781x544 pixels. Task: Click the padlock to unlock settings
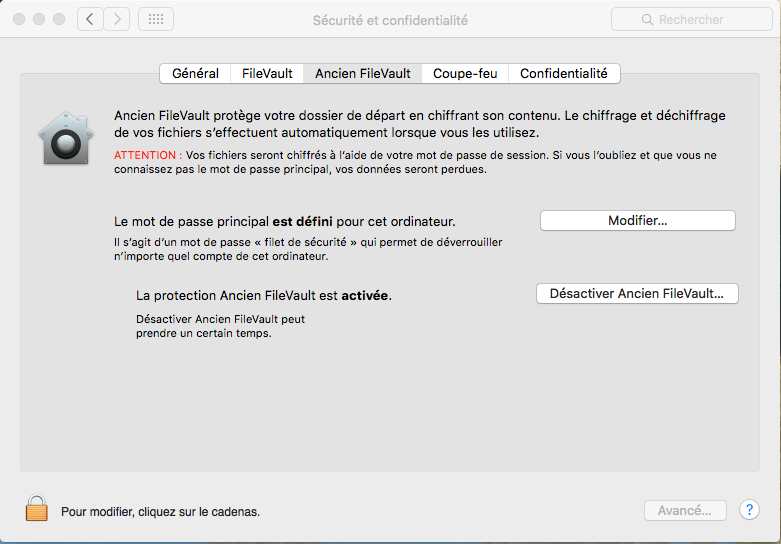point(36,508)
